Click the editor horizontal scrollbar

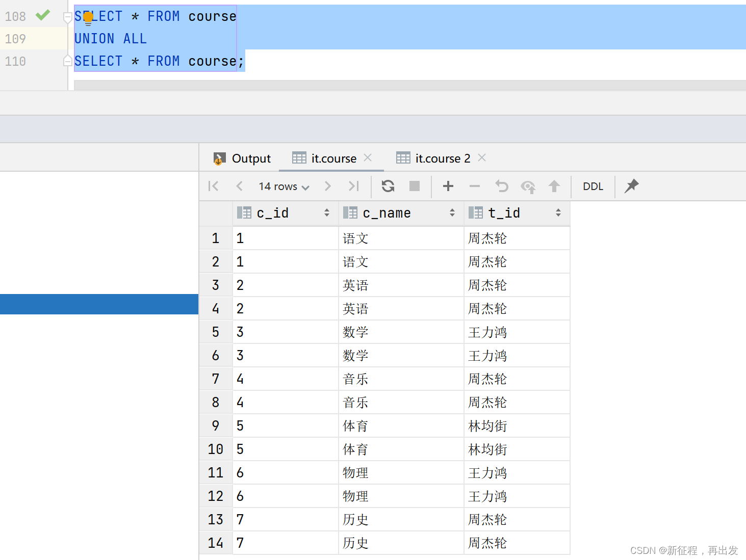(x=410, y=85)
